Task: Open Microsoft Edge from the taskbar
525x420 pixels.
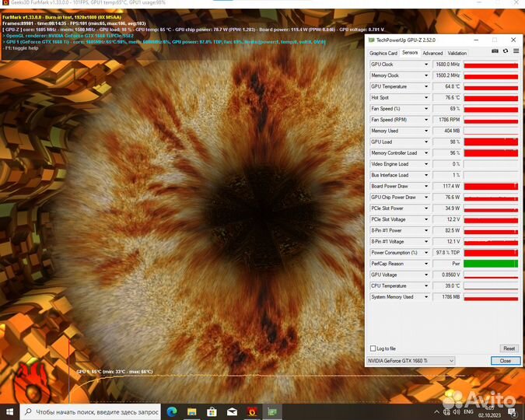Action: (x=172, y=411)
